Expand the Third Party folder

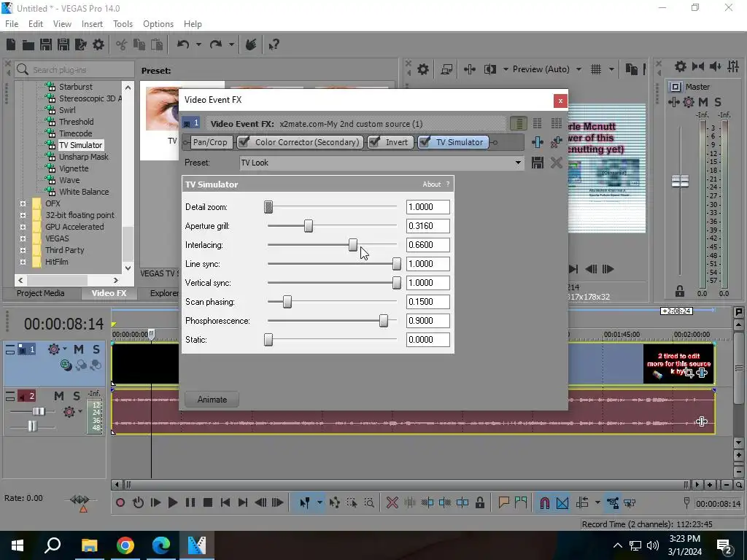point(23,250)
